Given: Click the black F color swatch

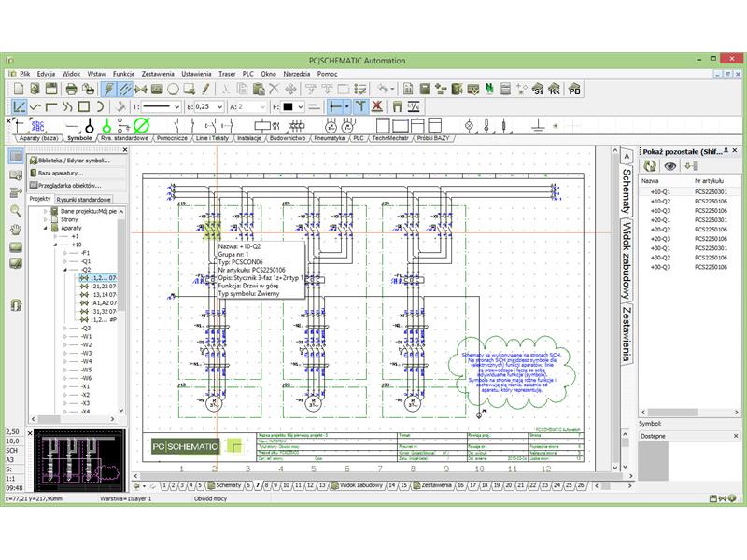Looking at the screenshot, I should pyautogui.click(x=289, y=107).
